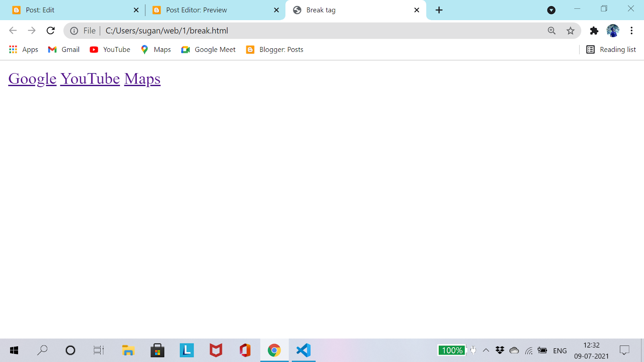Open the YouTube bookmark in bookmarks bar
The width and height of the screenshot is (644, 362).
point(110,49)
